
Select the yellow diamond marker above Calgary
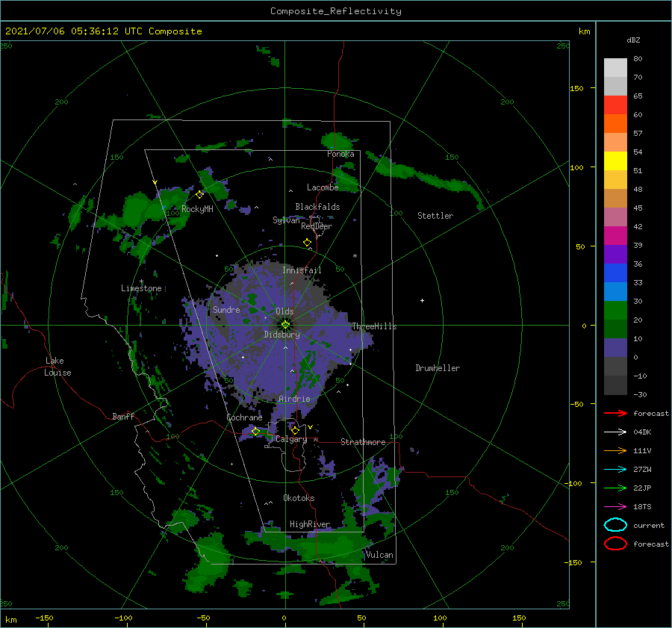(295, 430)
